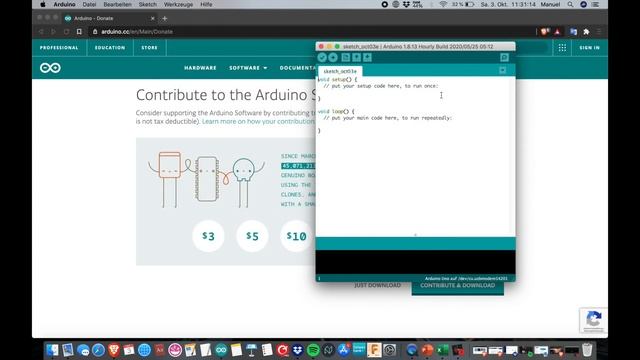The width and height of the screenshot is (640, 360).
Task: Click the JUST DOWNLOAD link
Action: coord(377,285)
